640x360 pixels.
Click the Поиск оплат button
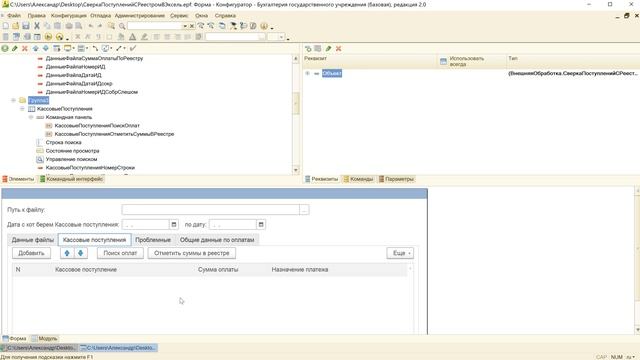click(x=120, y=253)
